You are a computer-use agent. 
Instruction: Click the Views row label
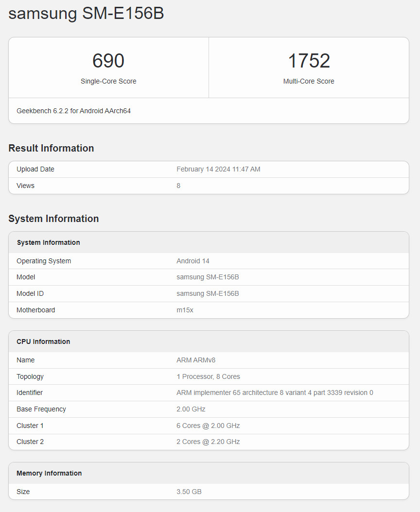(x=25, y=186)
